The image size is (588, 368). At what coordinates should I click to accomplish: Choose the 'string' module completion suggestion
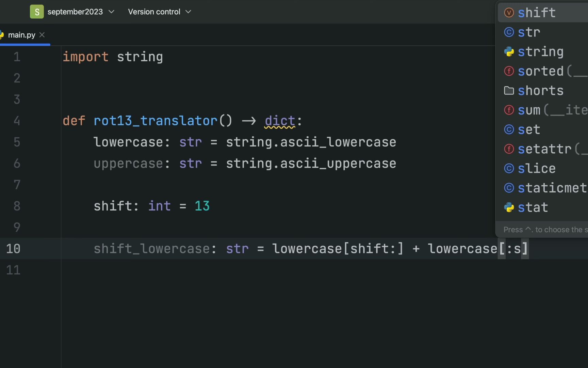(543, 51)
